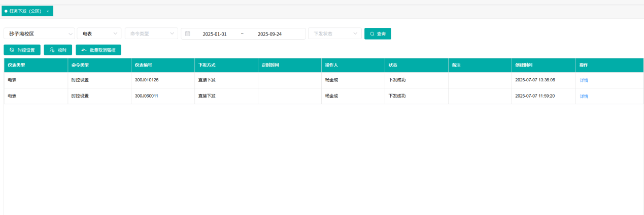The width and height of the screenshot is (644, 215).
Task: Click the 校时 time sync button
Action: [58, 50]
